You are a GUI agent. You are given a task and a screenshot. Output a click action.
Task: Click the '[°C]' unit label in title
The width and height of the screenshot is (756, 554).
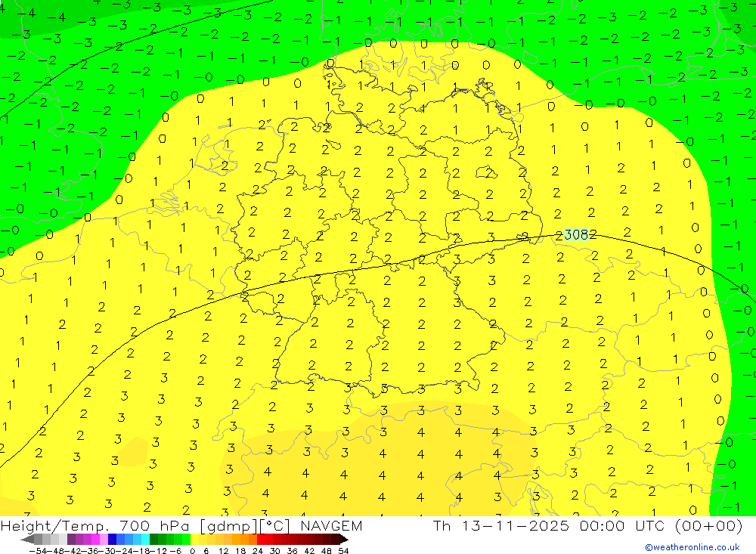[275, 526]
